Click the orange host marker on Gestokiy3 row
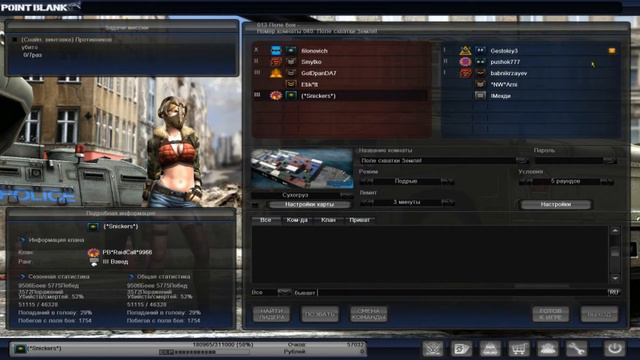 [x=611, y=51]
